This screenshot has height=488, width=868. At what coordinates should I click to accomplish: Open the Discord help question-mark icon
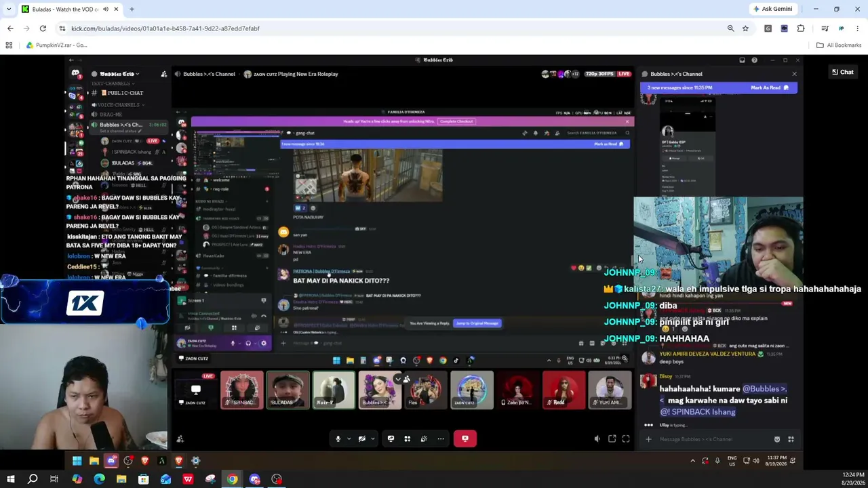click(754, 60)
